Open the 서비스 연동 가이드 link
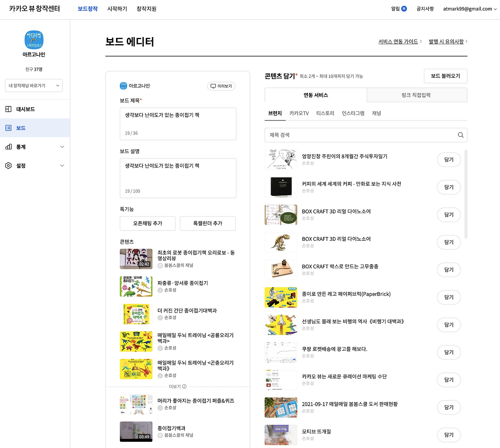This screenshot has height=448, width=500. tap(397, 41)
